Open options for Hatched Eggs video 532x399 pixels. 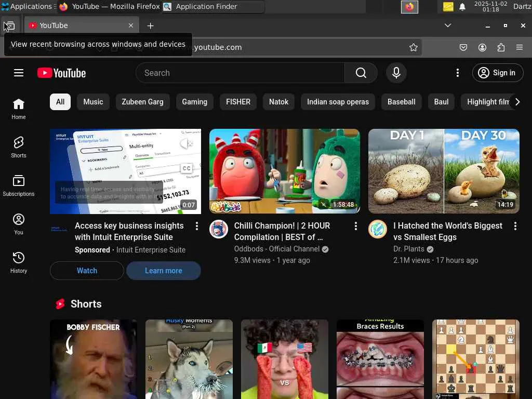pos(515,226)
